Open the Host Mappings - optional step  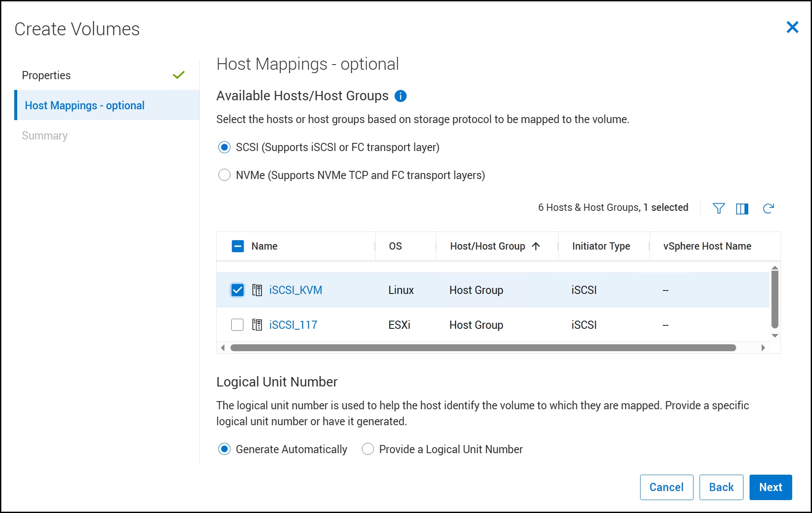coord(107,105)
